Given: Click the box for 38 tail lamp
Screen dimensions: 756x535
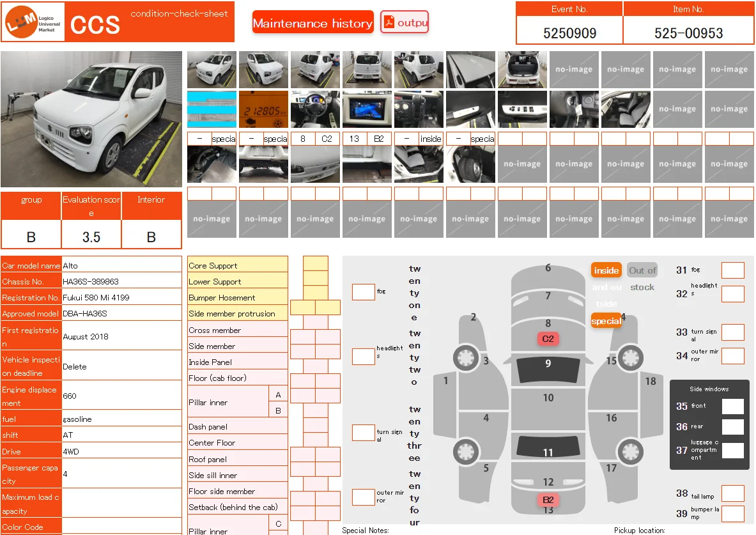Looking at the screenshot, I should point(732,493).
